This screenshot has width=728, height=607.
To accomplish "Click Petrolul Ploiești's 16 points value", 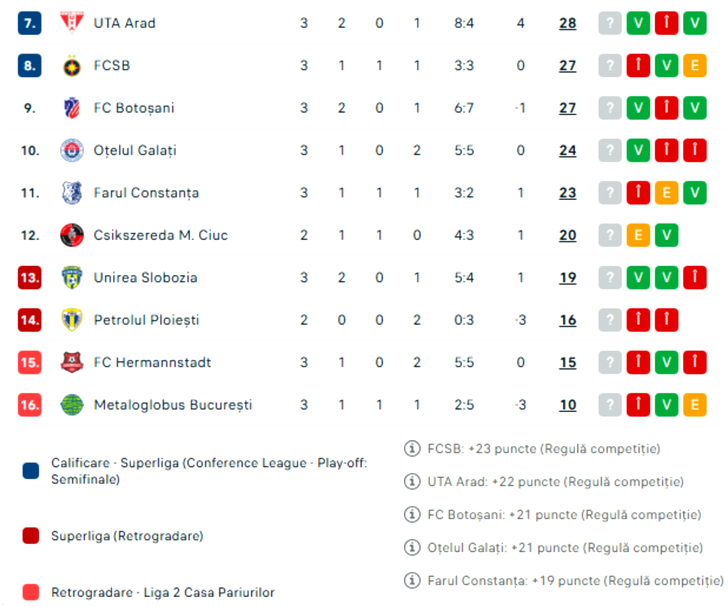I will pyautogui.click(x=568, y=320).
